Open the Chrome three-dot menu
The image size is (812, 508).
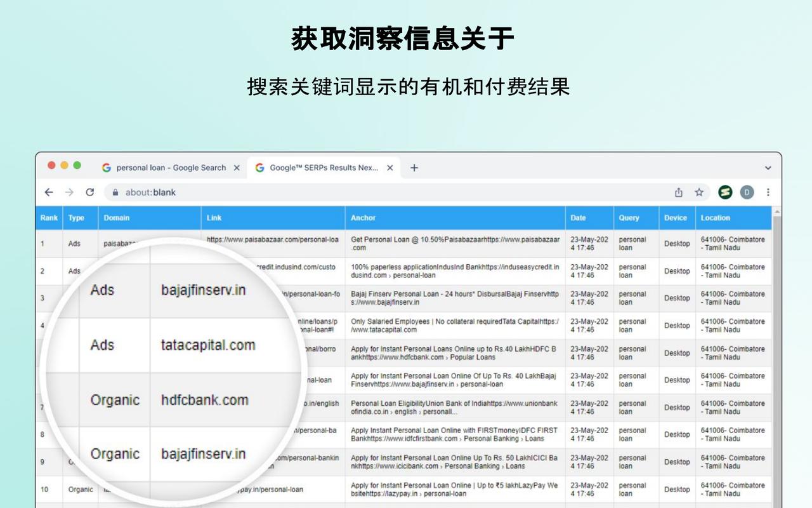(768, 192)
